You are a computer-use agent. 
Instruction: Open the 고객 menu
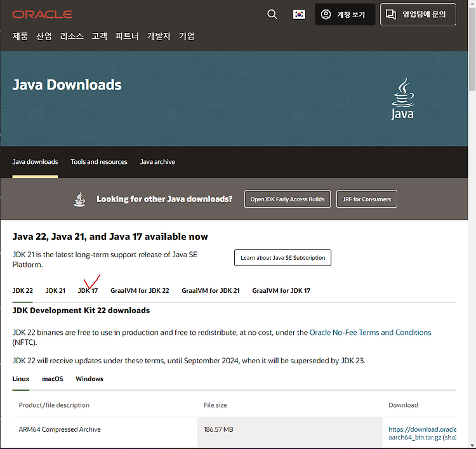click(100, 36)
